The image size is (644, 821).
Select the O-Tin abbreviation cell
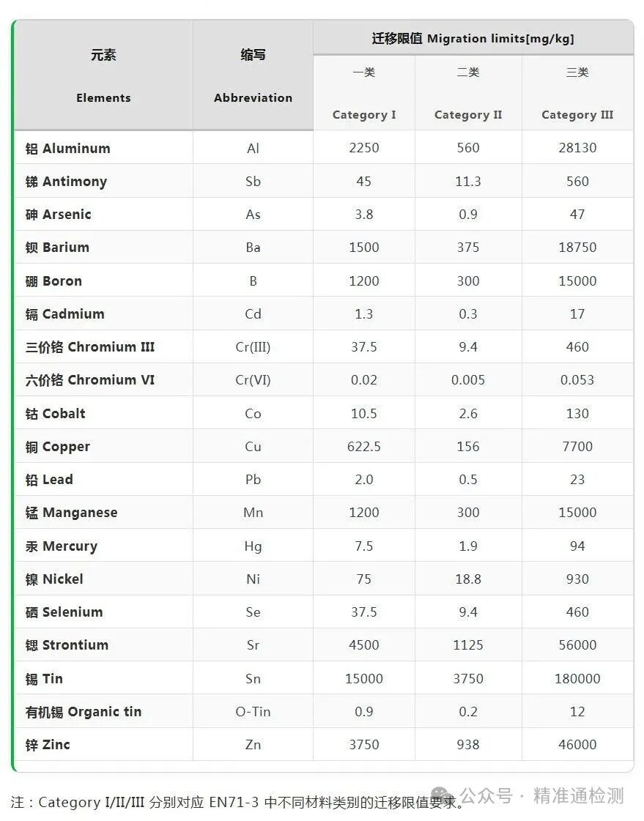(253, 712)
